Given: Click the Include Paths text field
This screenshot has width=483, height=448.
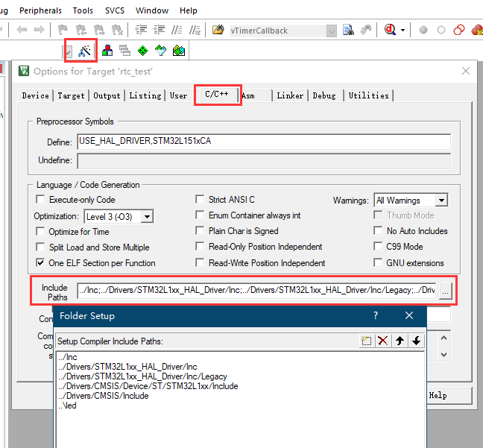Looking at the screenshot, I should [x=257, y=291].
